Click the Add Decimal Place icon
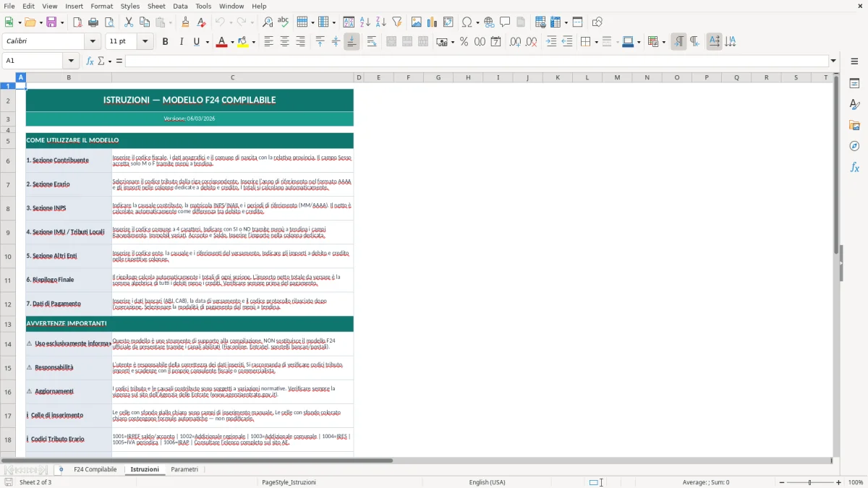The height and width of the screenshot is (488, 868). click(x=515, y=42)
